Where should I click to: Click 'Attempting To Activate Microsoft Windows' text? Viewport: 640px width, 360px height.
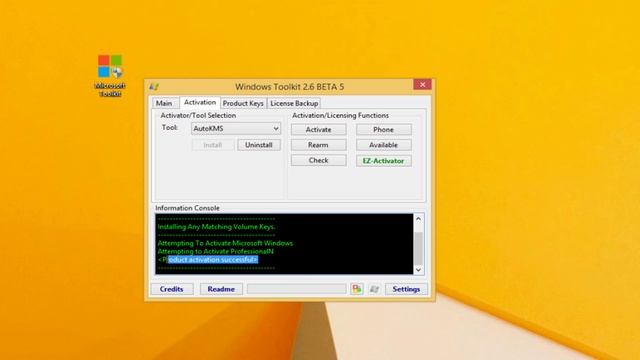click(225, 243)
